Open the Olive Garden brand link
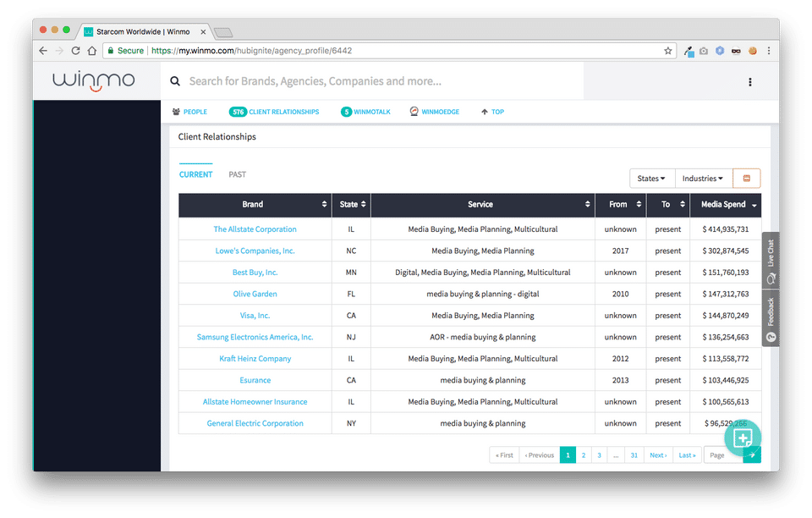The width and height of the screenshot is (812, 518). point(255,294)
